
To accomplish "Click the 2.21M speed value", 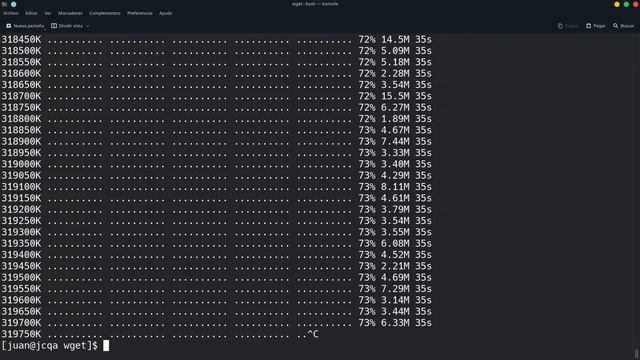I will point(395,266).
